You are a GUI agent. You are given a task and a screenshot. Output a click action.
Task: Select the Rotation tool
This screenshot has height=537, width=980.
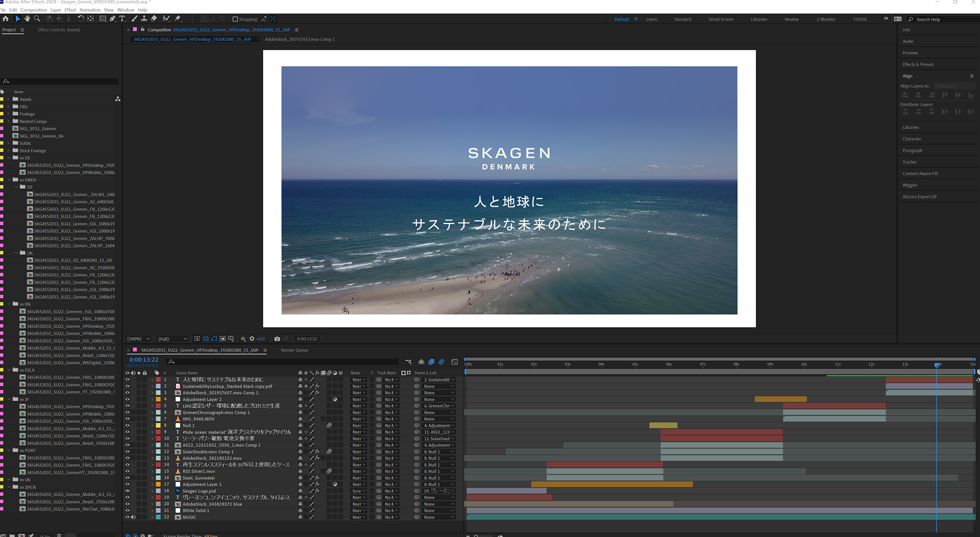(x=81, y=19)
